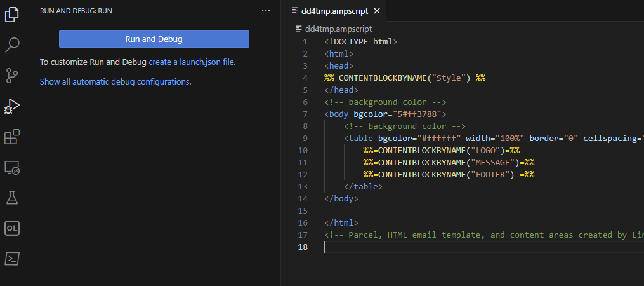Open the Explorer view in activity bar
644x286 pixels.
[13, 15]
